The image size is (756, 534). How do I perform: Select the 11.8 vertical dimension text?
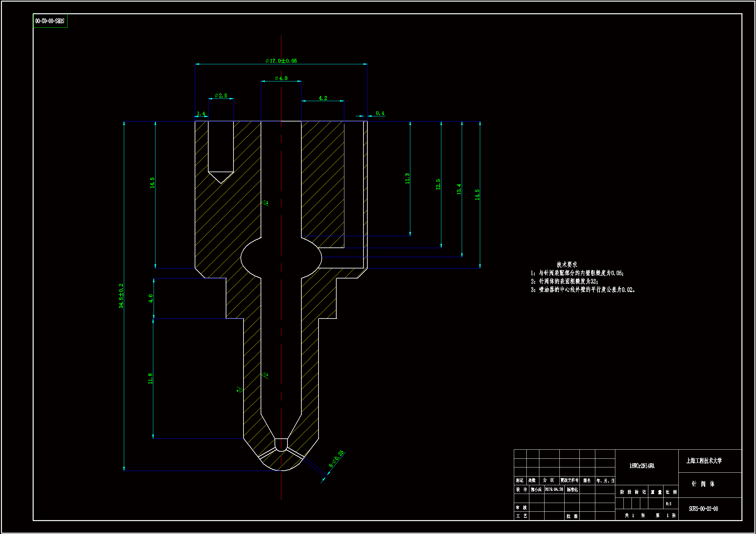(x=150, y=378)
